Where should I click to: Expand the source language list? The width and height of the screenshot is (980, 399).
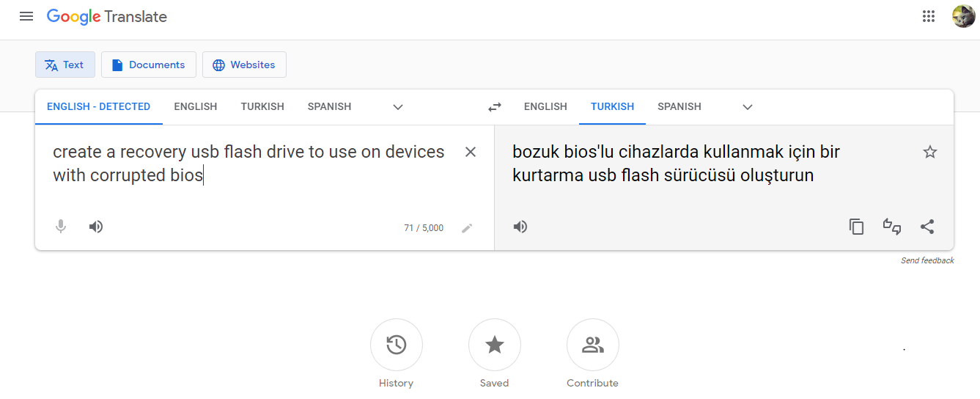click(x=398, y=107)
